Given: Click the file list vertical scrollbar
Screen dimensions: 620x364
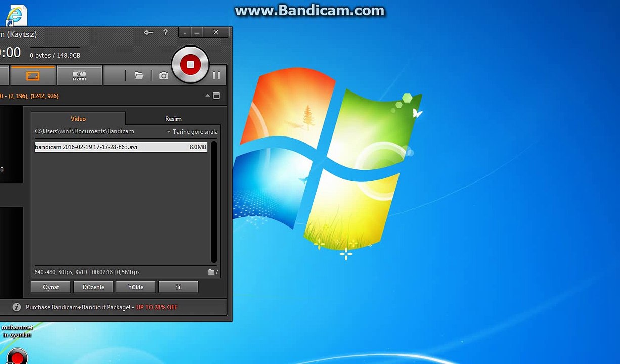Looking at the screenshot, I should (214, 202).
